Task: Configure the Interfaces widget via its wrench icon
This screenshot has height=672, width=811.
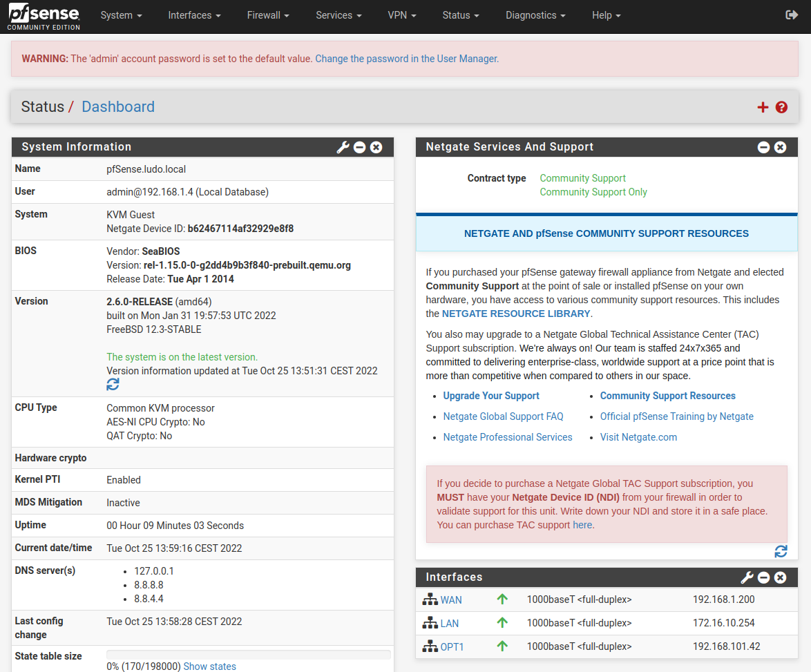Action: click(747, 577)
